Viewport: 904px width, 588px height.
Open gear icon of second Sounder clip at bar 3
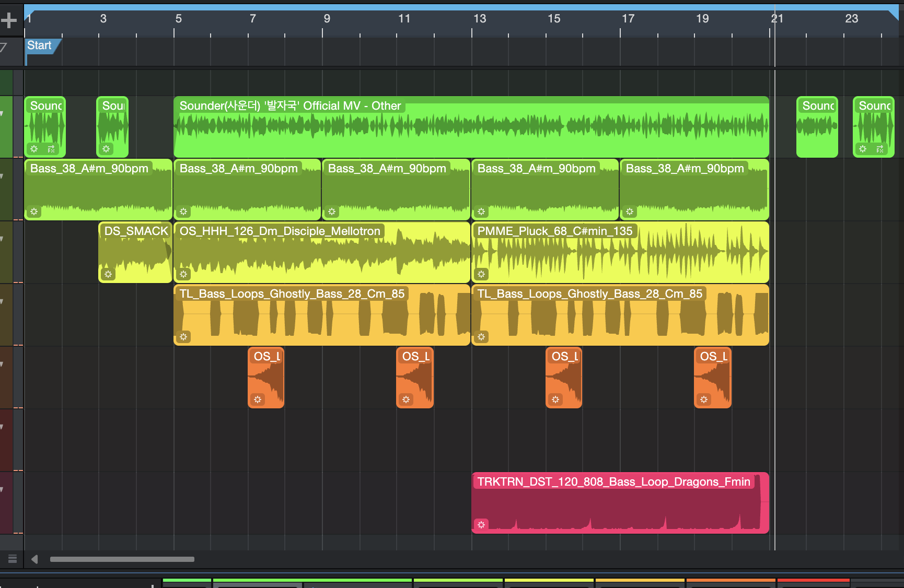pyautogui.click(x=106, y=149)
